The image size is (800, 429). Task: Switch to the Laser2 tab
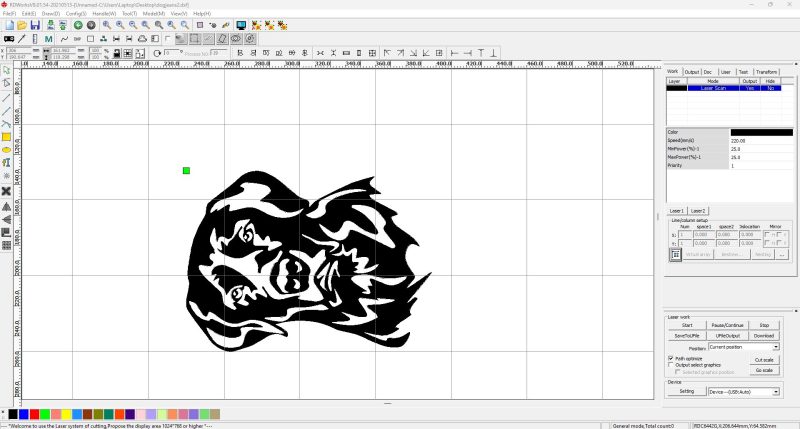tap(698, 211)
